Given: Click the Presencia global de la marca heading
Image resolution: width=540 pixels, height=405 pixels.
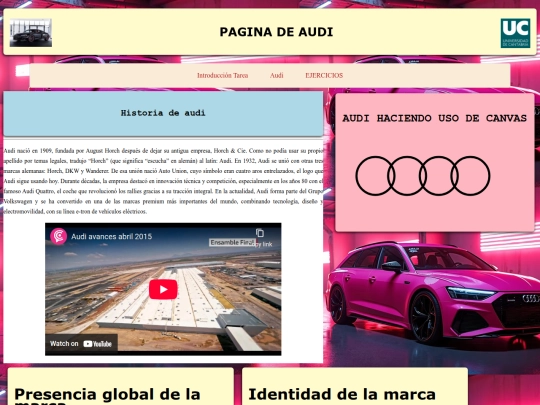Looking at the screenshot, I should pyautogui.click(x=107, y=396).
